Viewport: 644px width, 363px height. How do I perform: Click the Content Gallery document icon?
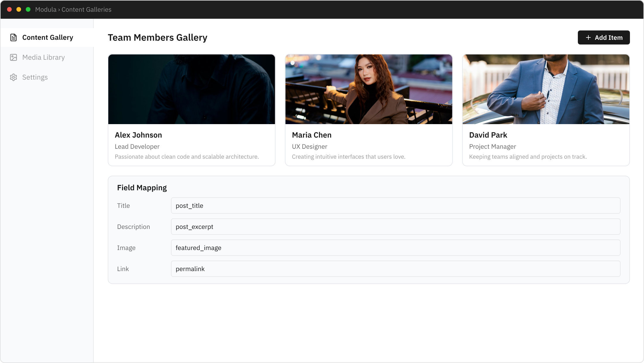13,37
